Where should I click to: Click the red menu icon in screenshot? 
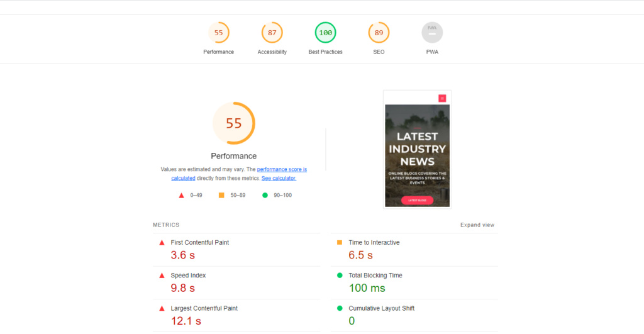(442, 98)
